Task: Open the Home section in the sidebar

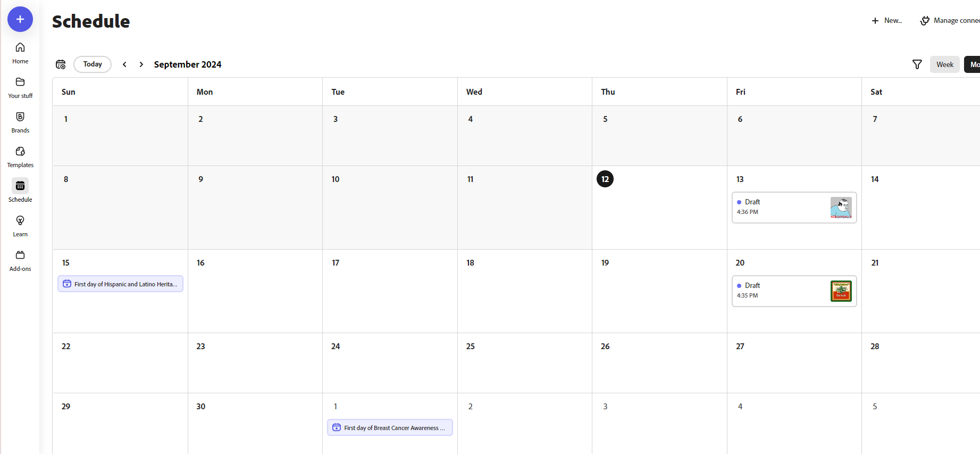Action: (x=20, y=53)
